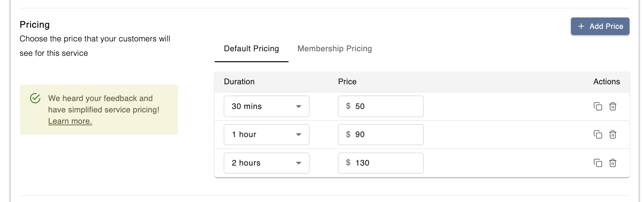Viewport: 644px width, 202px height.
Task: Follow the Learn more link
Action: coord(70,121)
